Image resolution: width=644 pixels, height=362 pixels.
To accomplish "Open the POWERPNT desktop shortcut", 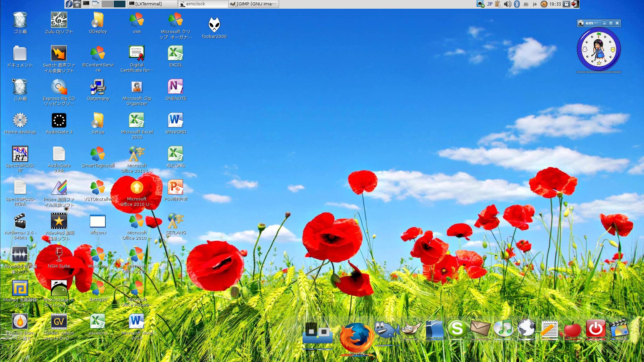I will pyautogui.click(x=175, y=188).
